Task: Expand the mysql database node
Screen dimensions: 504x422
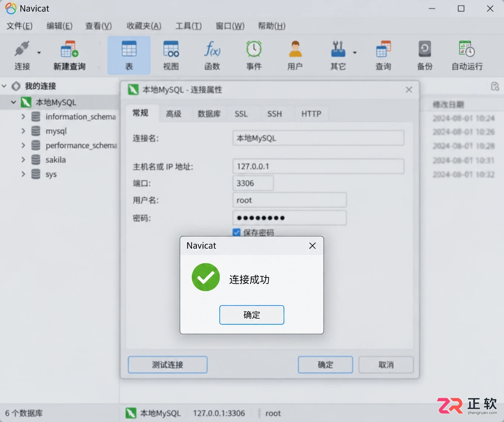Action: [23, 131]
